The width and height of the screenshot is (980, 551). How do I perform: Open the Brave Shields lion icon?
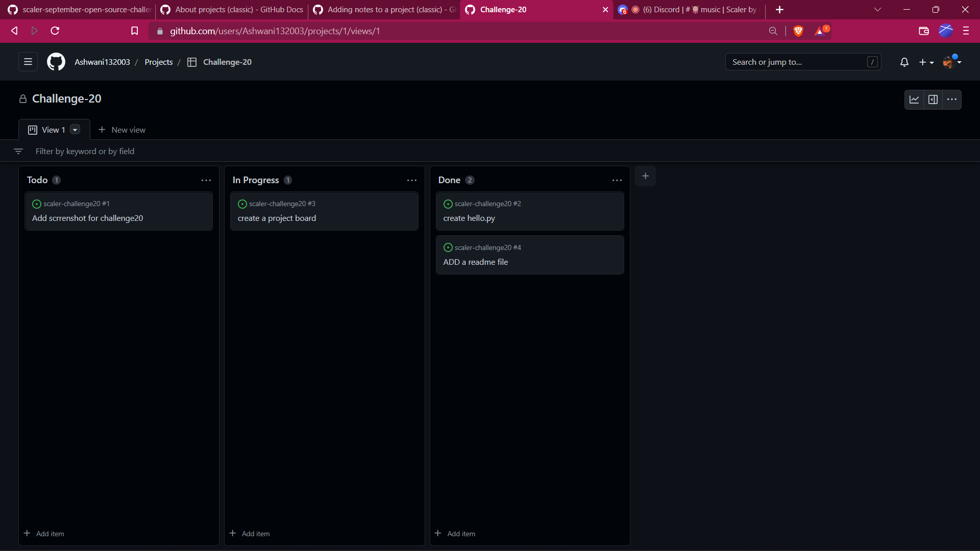tap(798, 31)
